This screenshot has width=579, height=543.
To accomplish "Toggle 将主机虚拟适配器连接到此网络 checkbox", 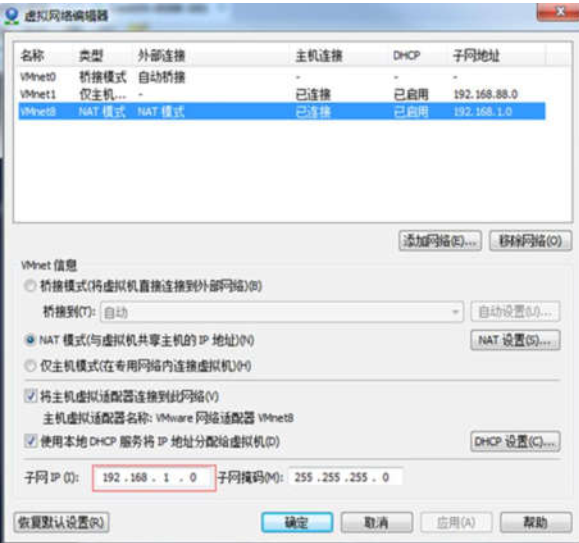I will [30, 396].
